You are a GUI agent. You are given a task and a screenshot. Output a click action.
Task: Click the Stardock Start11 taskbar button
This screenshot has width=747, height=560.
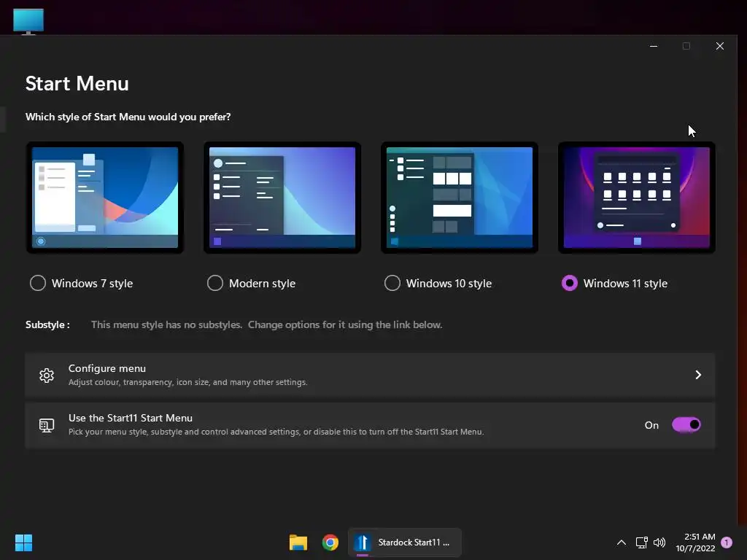click(404, 542)
